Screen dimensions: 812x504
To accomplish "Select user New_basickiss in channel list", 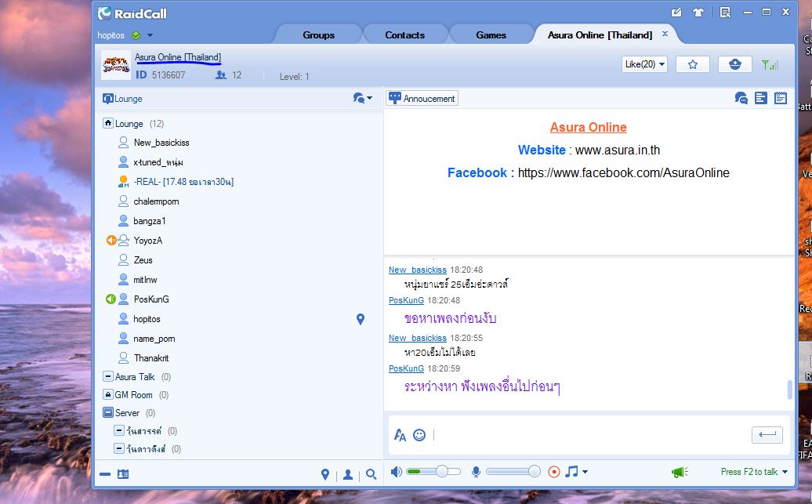I will tap(161, 143).
